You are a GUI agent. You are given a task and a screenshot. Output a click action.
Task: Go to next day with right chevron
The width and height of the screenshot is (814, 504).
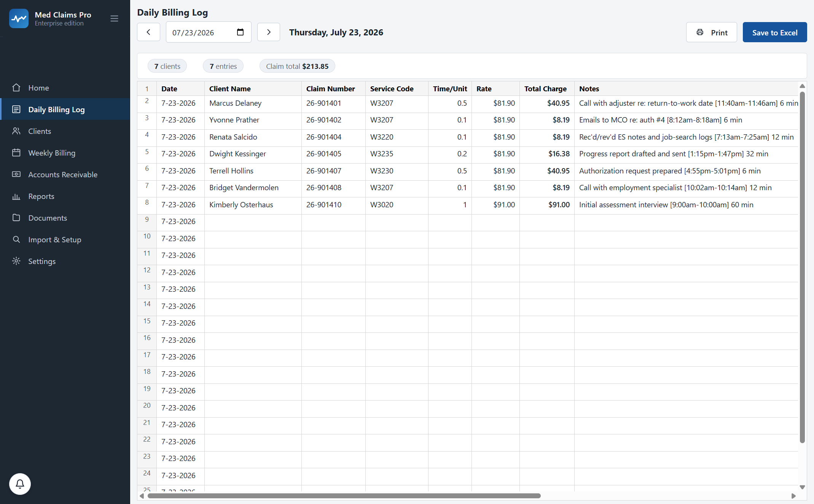tap(269, 32)
